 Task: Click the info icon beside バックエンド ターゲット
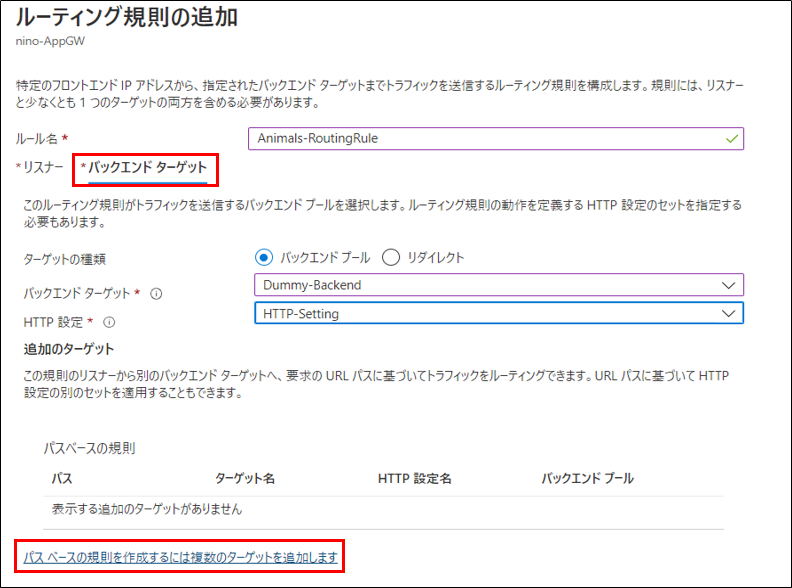point(157,293)
